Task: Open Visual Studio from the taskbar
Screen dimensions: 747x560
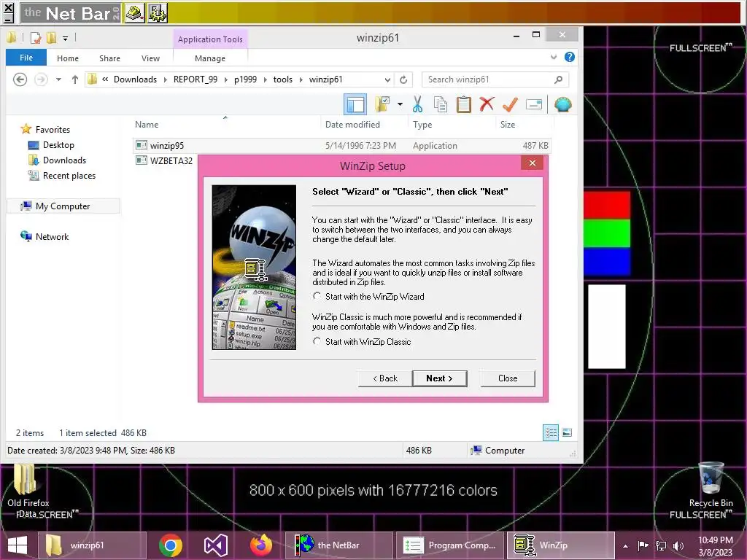Action: 216,545
